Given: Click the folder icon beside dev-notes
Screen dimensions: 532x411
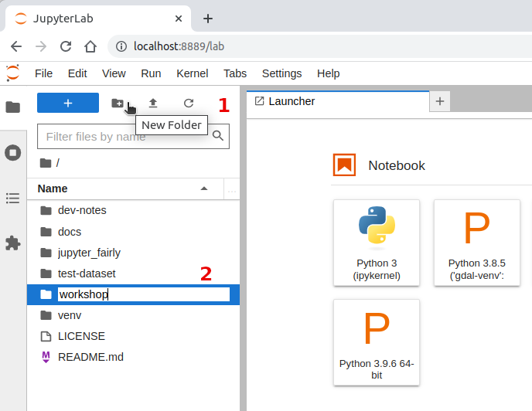Looking at the screenshot, I should pyautogui.click(x=46, y=211).
